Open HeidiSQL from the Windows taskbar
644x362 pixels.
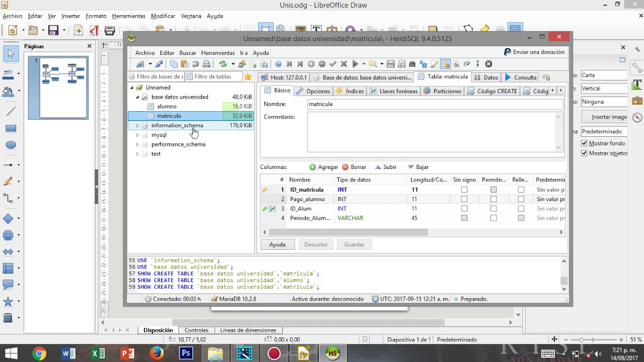(332, 353)
